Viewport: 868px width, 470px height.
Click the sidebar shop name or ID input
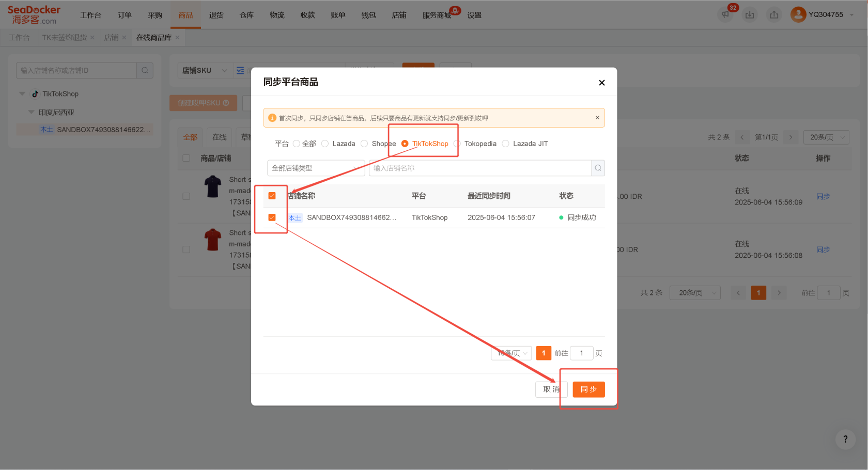76,70
